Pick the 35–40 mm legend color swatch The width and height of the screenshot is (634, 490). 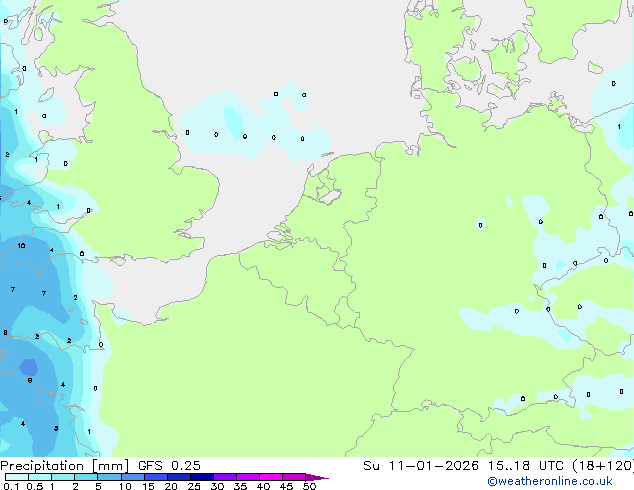[248, 477]
